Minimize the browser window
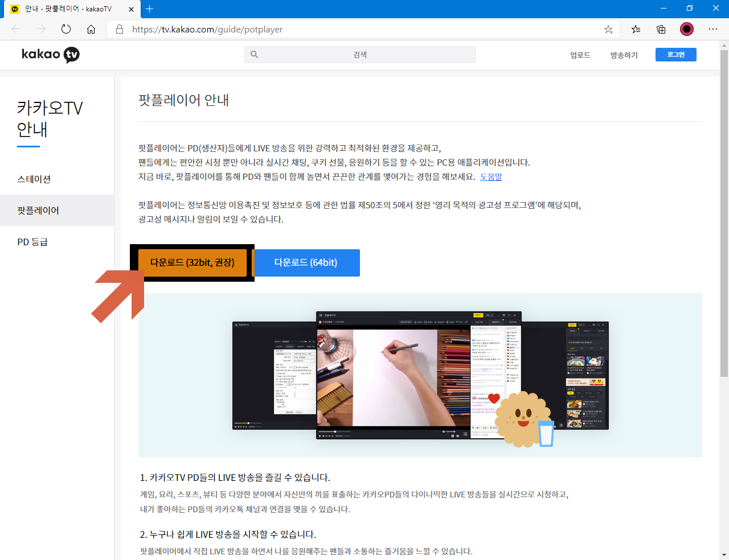The image size is (729, 560). click(663, 9)
